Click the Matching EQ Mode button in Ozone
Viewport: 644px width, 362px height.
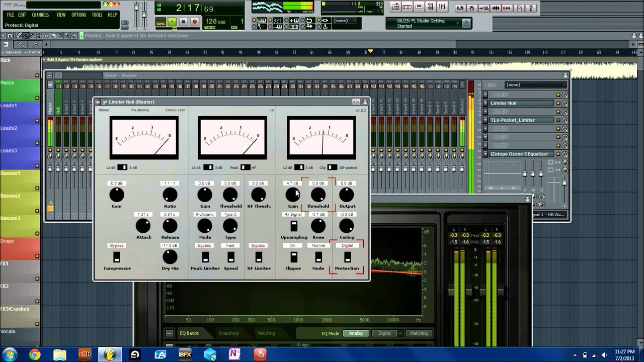click(x=419, y=333)
